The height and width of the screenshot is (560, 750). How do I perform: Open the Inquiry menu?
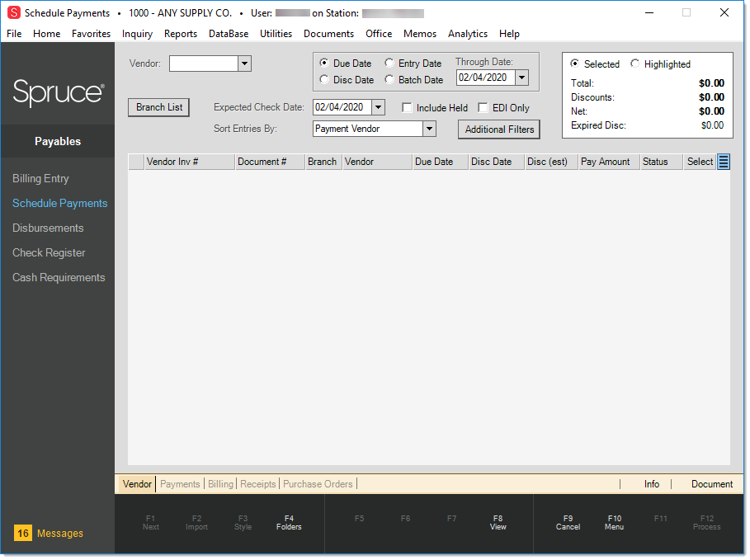138,34
